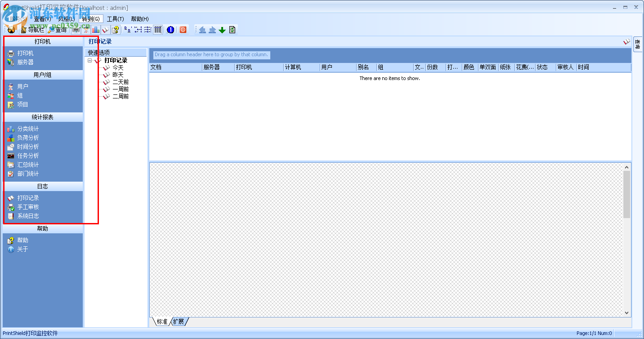
Task: Click the bar chart statistics toolbar icon
Action: (x=95, y=30)
